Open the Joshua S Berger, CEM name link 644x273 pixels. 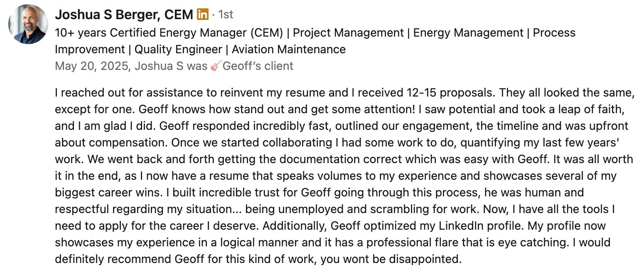point(124,15)
